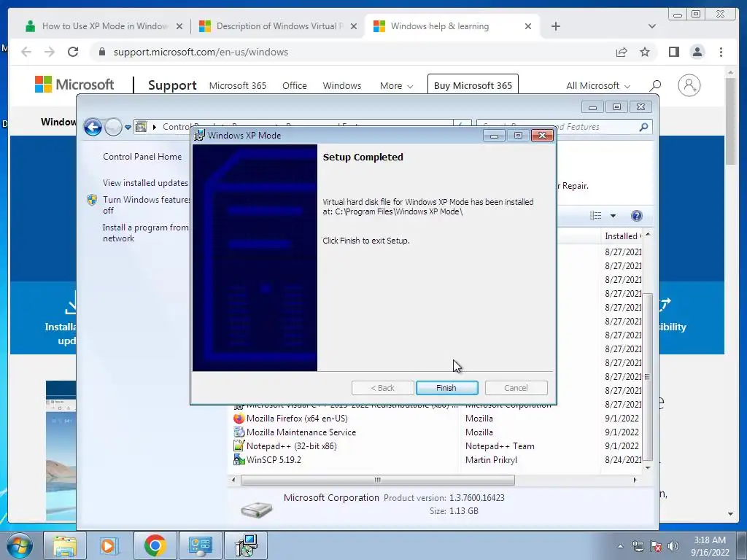Click Buy Microsoft 365 button
This screenshot has height=560, width=747.
pos(473,86)
